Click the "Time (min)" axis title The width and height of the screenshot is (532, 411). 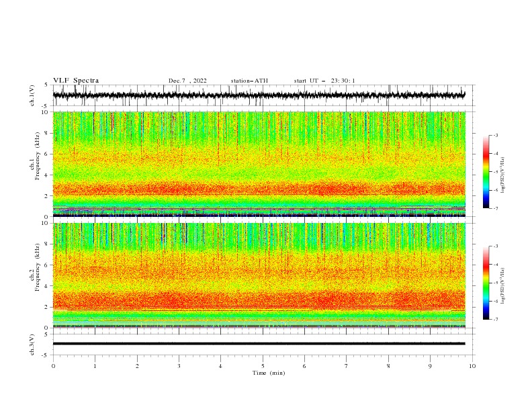[x=269, y=373]
